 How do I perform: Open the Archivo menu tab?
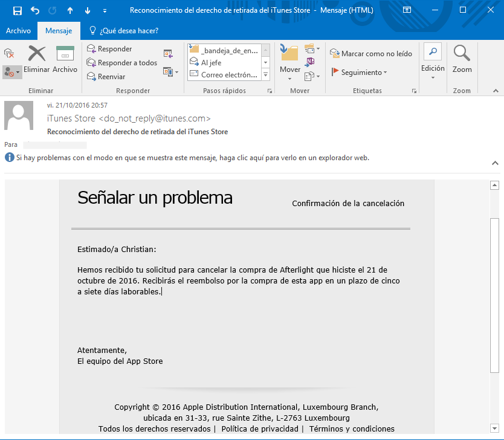(18, 31)
